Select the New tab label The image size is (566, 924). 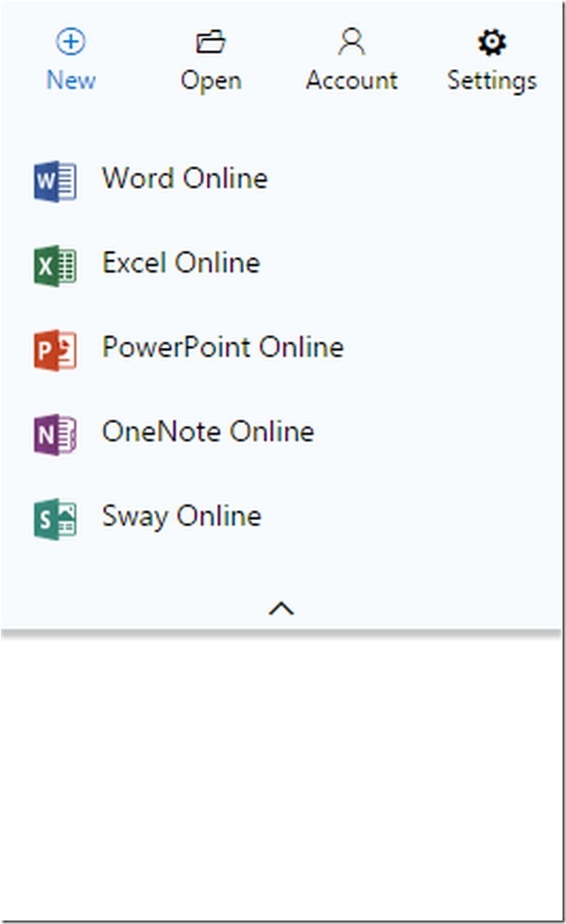pos(71,80)
